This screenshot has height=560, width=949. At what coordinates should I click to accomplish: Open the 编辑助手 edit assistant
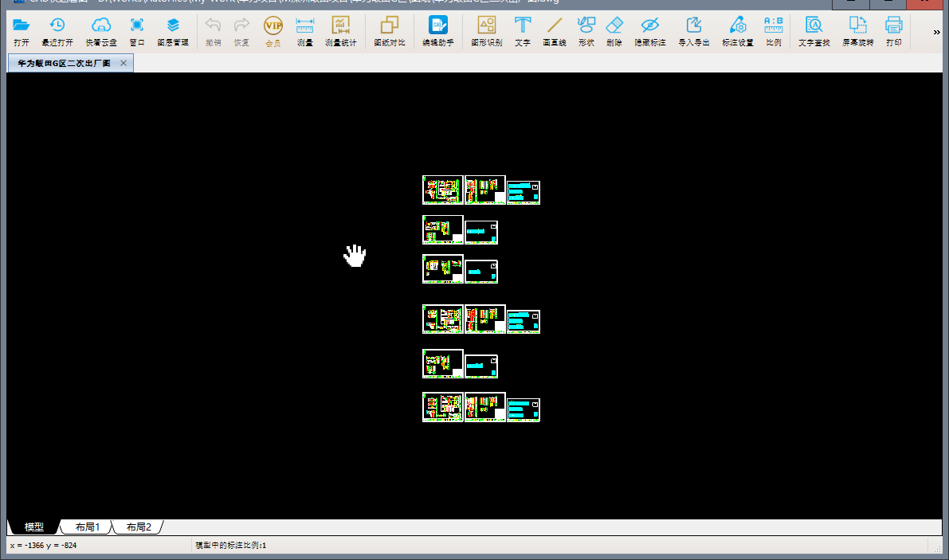[x=437, y=31]
